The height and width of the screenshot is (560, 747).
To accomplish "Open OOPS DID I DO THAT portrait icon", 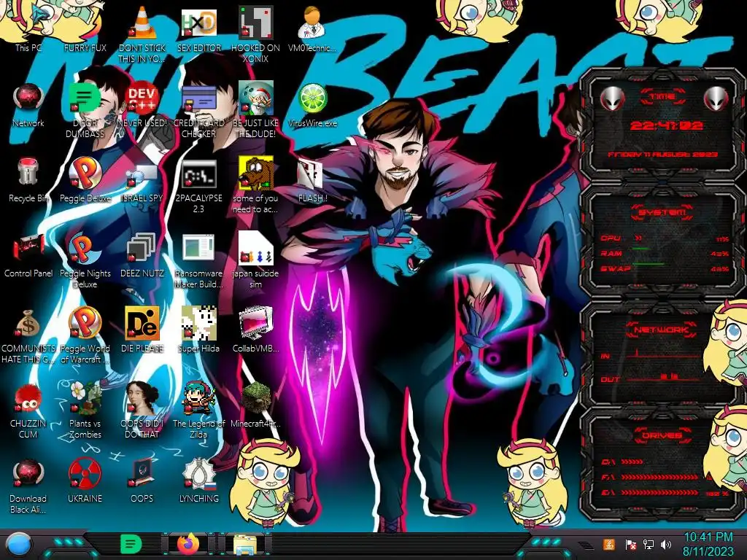I will point(142,411).
